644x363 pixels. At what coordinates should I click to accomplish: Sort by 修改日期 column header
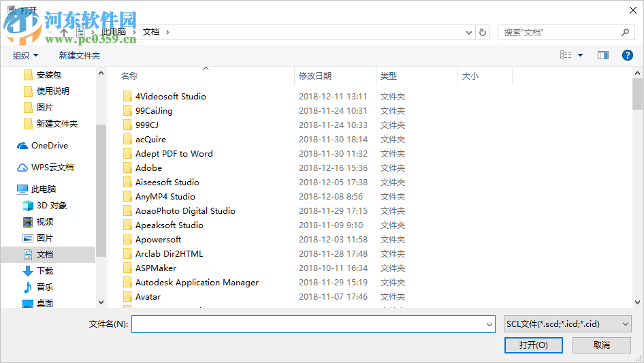pos(315,76)
